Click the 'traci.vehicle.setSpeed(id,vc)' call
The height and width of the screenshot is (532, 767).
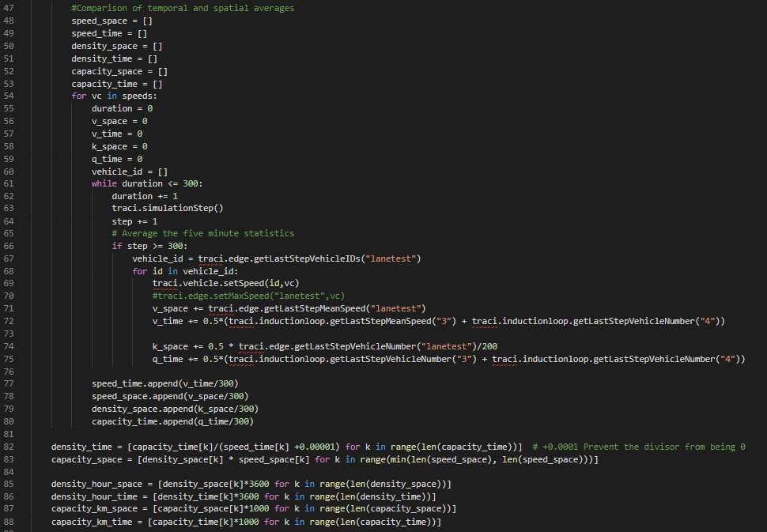[225, 284]
